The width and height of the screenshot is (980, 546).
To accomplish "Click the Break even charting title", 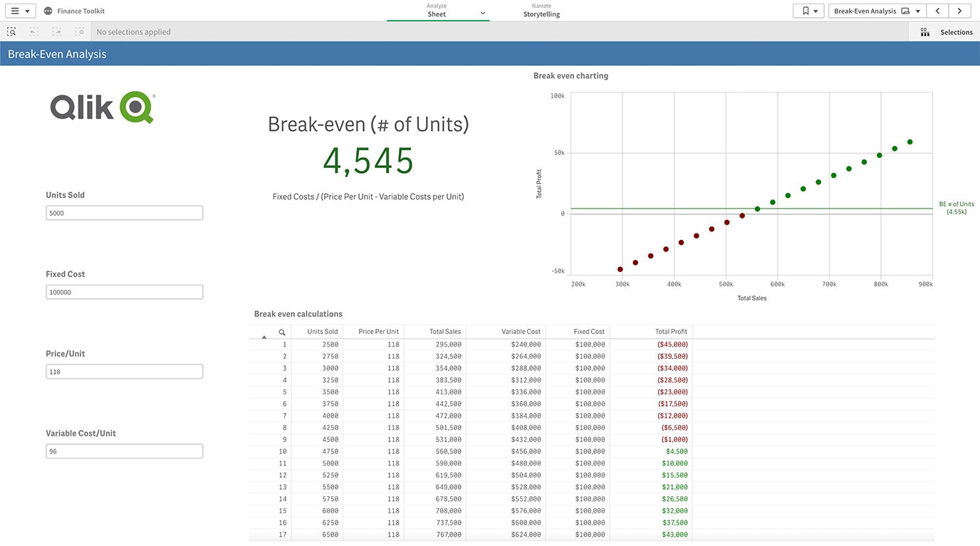I will (x=570, y=75).
